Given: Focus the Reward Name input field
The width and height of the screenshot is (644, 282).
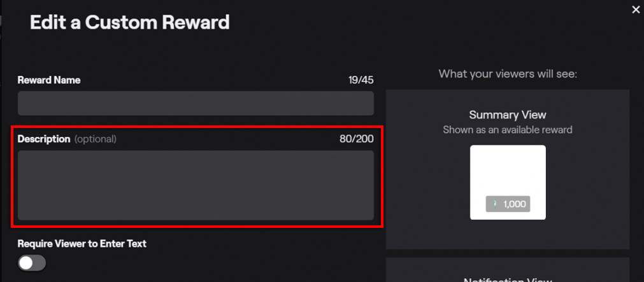Looking at the screenshot, I should [196, 103].
